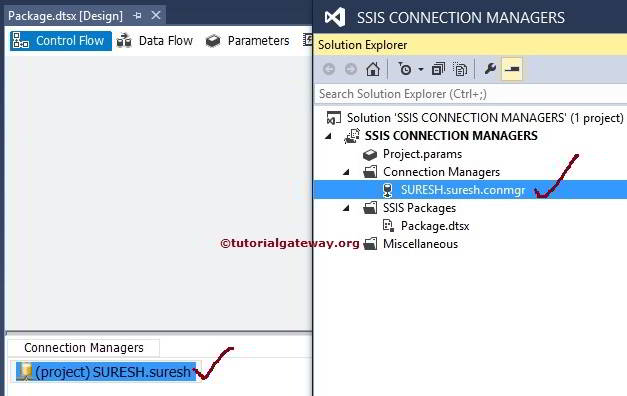Click the Show All Files icon
The height and width of the screenshot is (396, 627).
460,69
